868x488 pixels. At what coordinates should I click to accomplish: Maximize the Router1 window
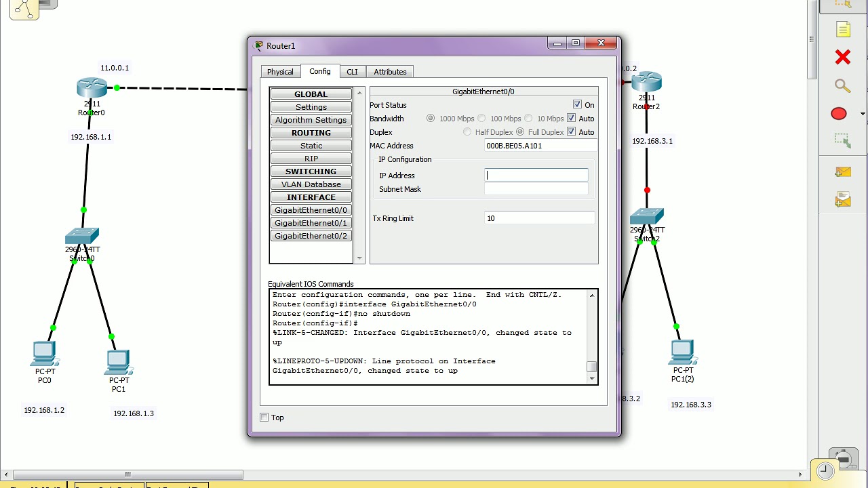tap(575, 43)
